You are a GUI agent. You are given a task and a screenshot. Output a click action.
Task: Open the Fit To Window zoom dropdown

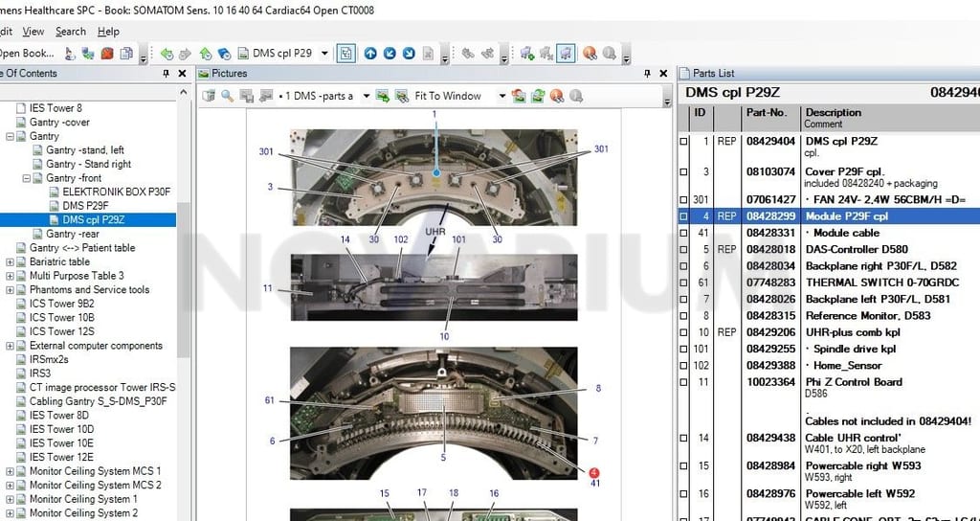pyautogui.click(x=501, y=96)
